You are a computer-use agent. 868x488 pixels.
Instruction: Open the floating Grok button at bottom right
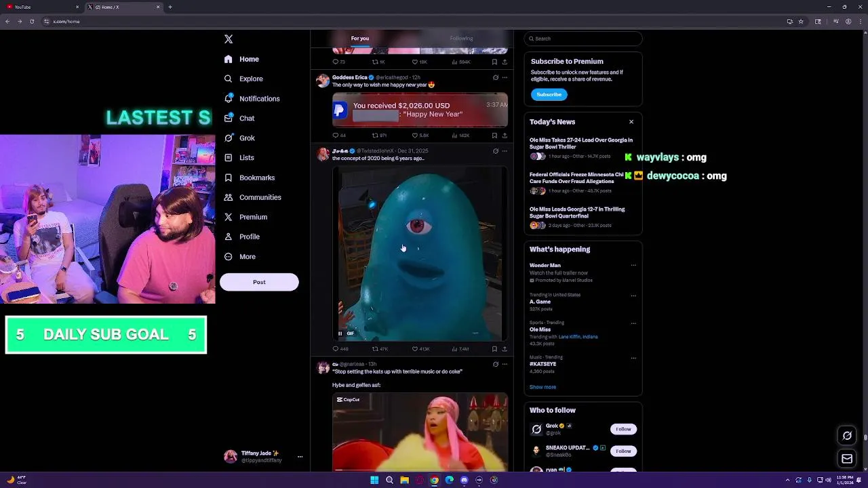[847, 436]
